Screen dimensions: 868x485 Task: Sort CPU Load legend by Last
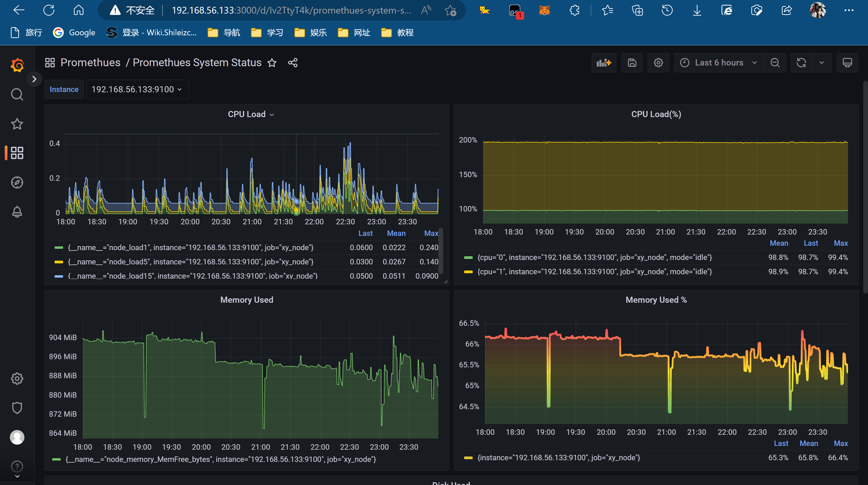coord(366,234)
